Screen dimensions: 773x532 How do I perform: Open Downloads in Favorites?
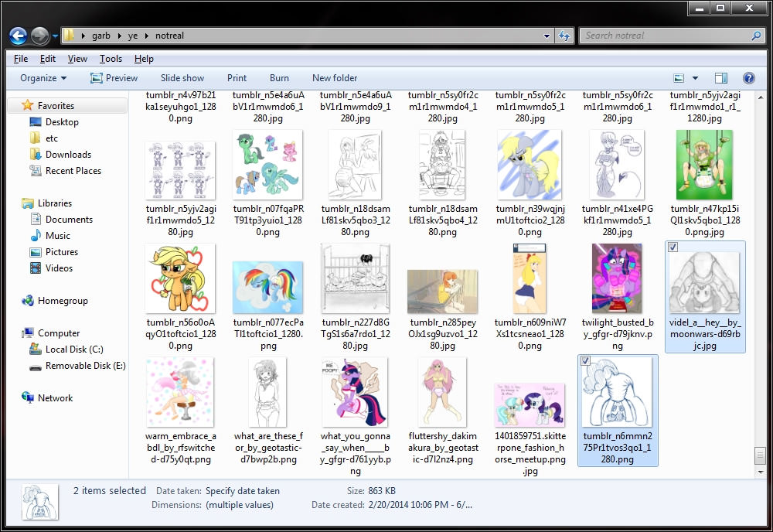[68, 155]
